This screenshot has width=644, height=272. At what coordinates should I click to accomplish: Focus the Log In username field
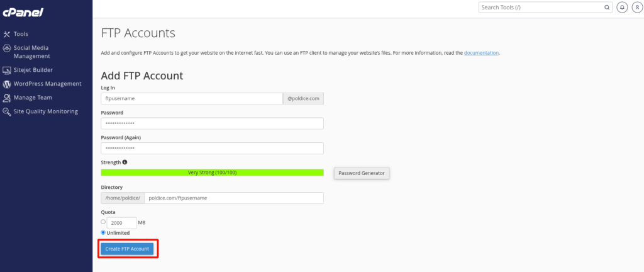[x=192, y=99]
